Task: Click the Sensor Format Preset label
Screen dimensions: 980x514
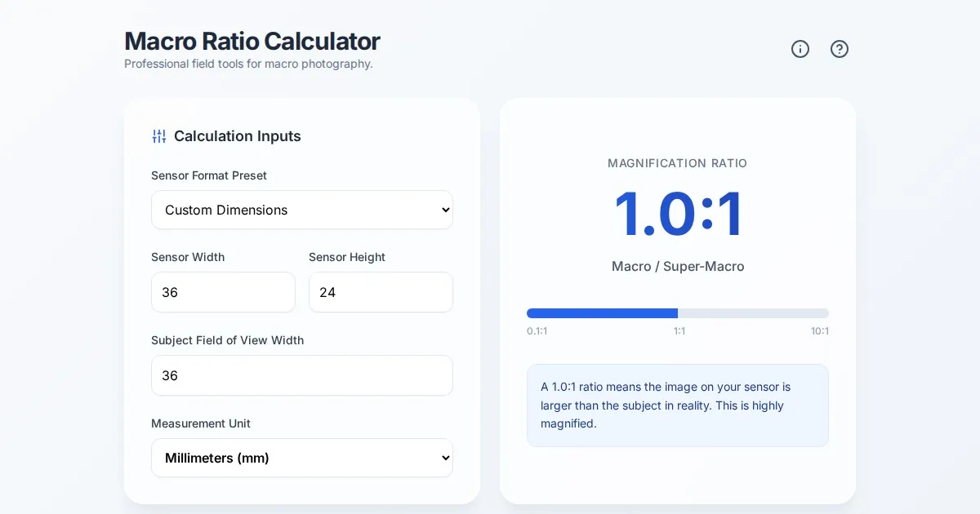Action: tap(209, 175)
